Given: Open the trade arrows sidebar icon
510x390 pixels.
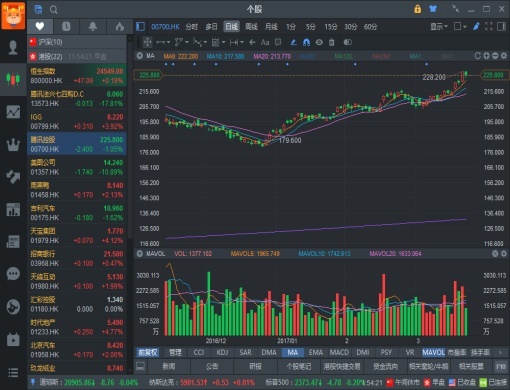Looking at the screenshot, I should click(x=13, y=177).
